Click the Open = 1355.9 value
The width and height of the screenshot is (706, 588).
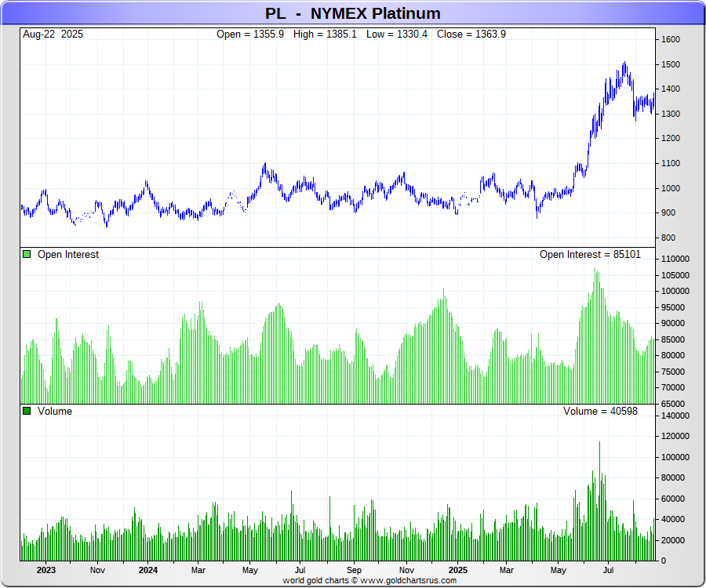pyautogui.click(x=250, y=34)
